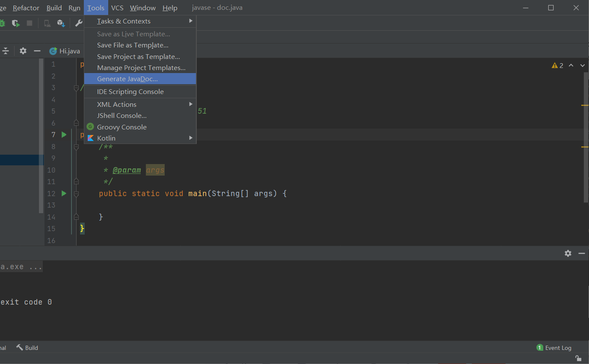Open the Help menu

pyautogui.click(x=170, y=8)
